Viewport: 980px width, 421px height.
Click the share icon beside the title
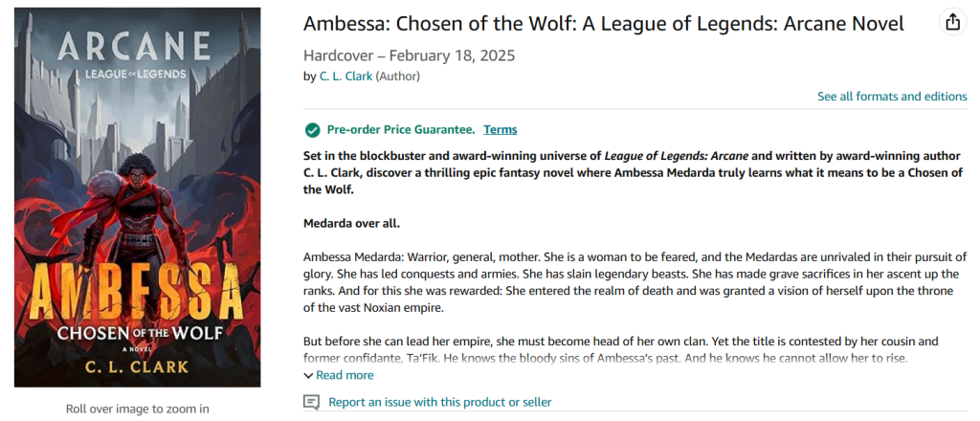(x=952, y=23)
